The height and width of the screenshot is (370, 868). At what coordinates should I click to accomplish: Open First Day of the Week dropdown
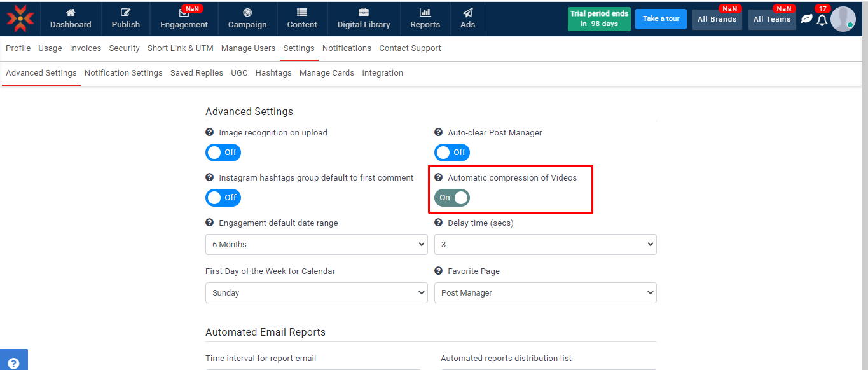click(x=316, y=293)
